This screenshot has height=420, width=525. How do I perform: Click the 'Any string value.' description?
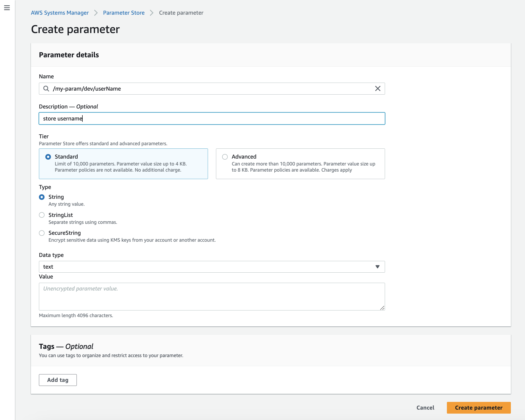click(x=66, y=204)
